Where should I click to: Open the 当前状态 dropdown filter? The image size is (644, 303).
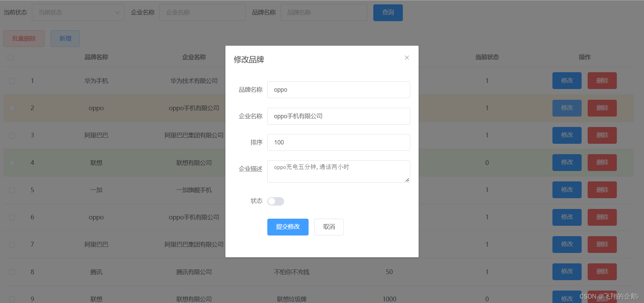tap(78, 12)
